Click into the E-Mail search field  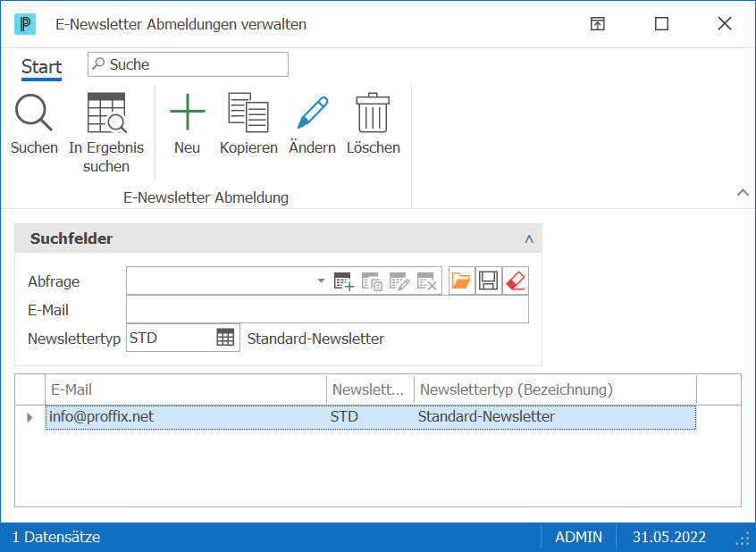(x=327, y=310)
